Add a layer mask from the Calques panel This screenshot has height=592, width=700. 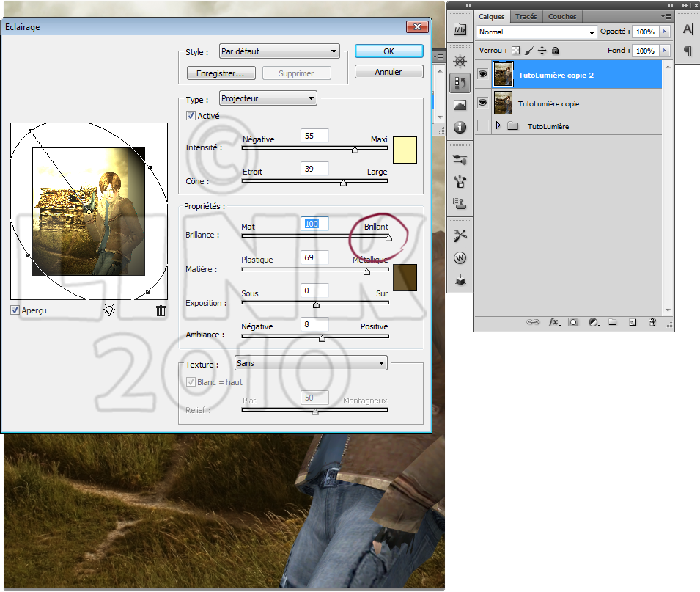(x=573, y=322)
